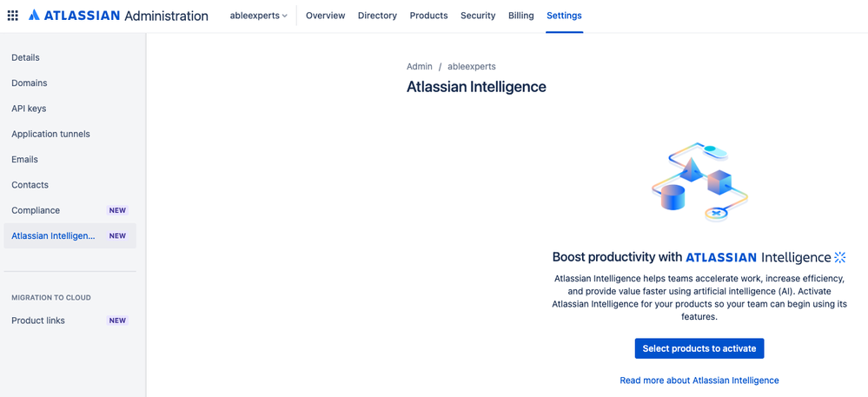Select the Settings tab
868x397 pixels.
[x=564, y=16]
